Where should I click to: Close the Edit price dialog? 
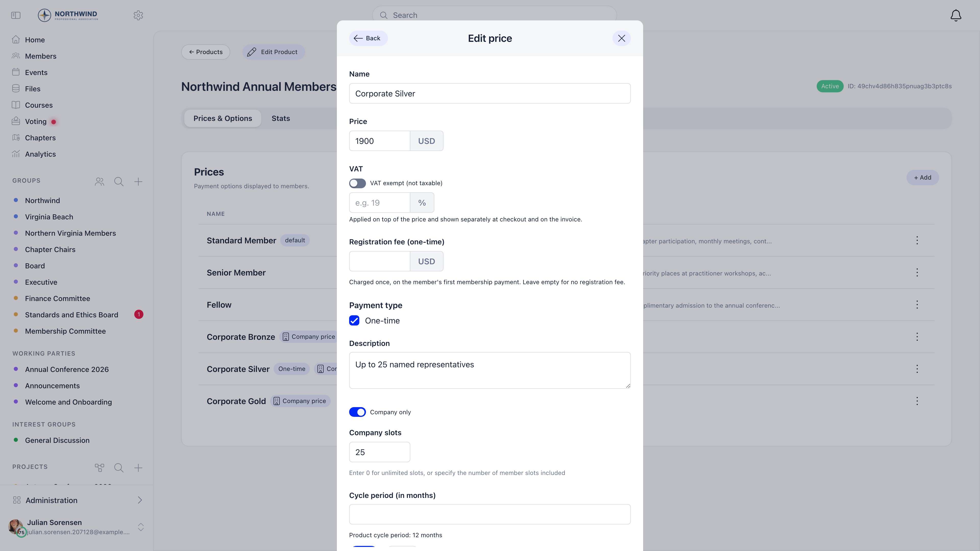coord(622,39)
